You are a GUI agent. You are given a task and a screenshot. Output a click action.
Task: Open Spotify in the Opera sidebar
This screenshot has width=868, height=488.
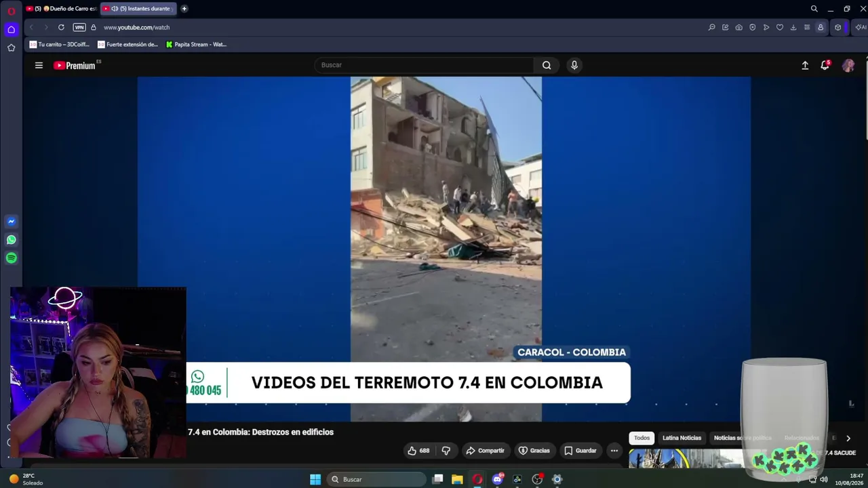tap(11, 258)
